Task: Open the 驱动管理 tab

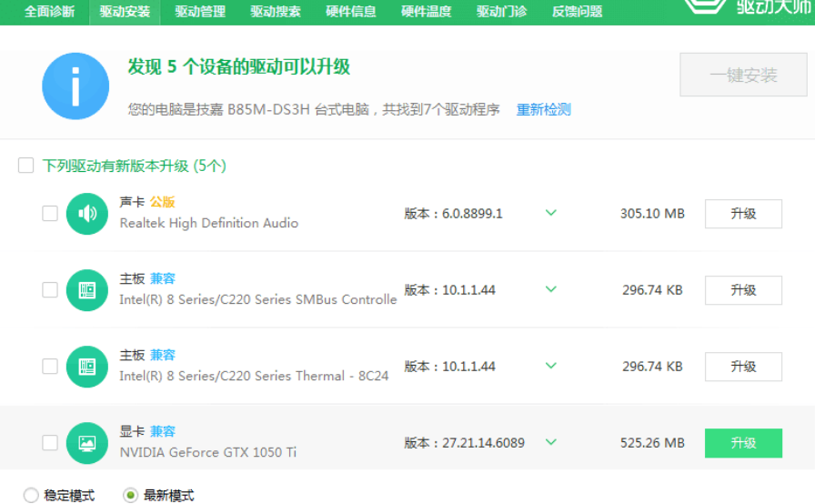Action: (x=200, y=12)
